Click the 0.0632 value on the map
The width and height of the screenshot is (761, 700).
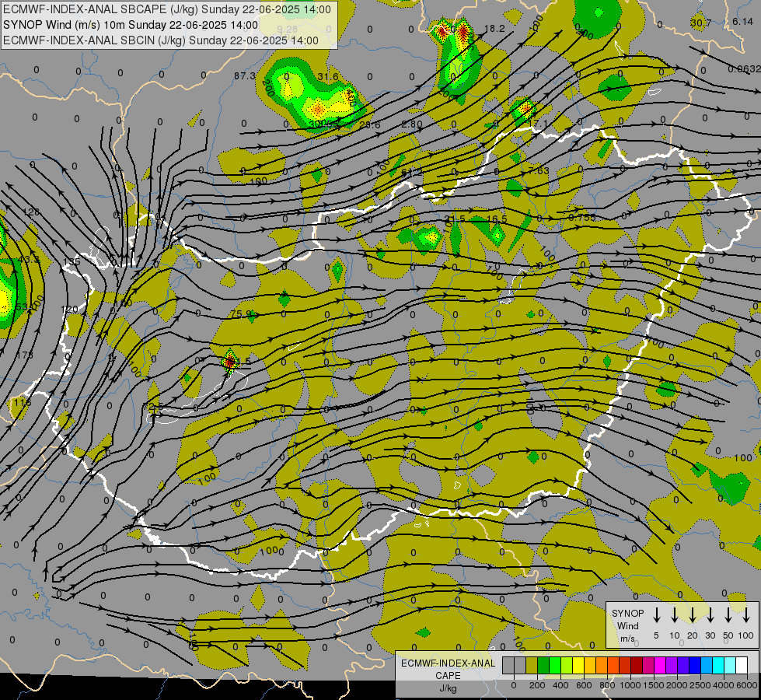click(744, 69)
